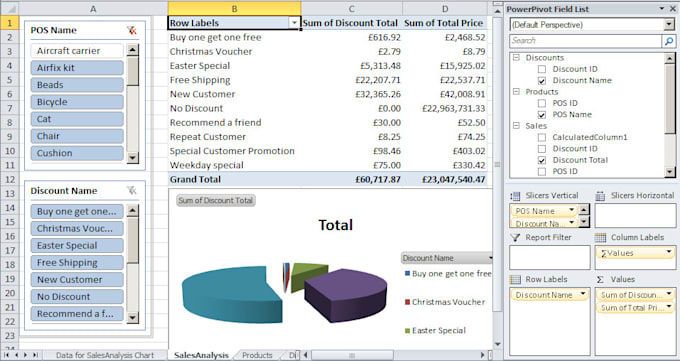Click the Grand Total cell
680x361 pixels.
(x=234, y=179)
